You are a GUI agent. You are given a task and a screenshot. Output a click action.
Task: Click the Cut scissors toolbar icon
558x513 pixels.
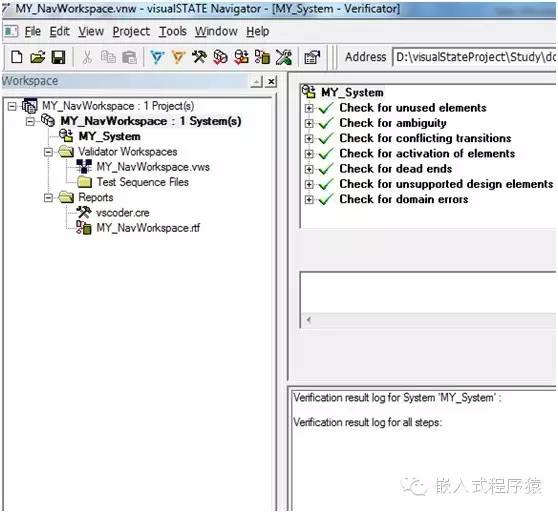click(87, 57)
